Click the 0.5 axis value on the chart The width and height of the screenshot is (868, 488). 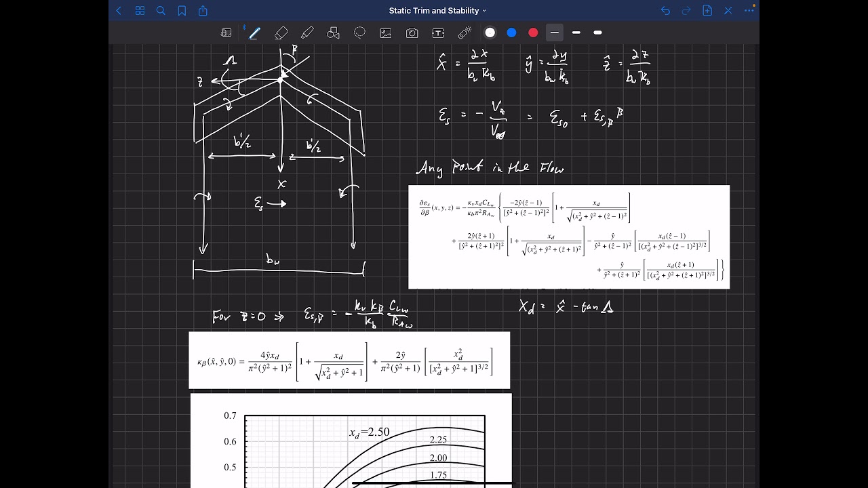tap(230, 467)
